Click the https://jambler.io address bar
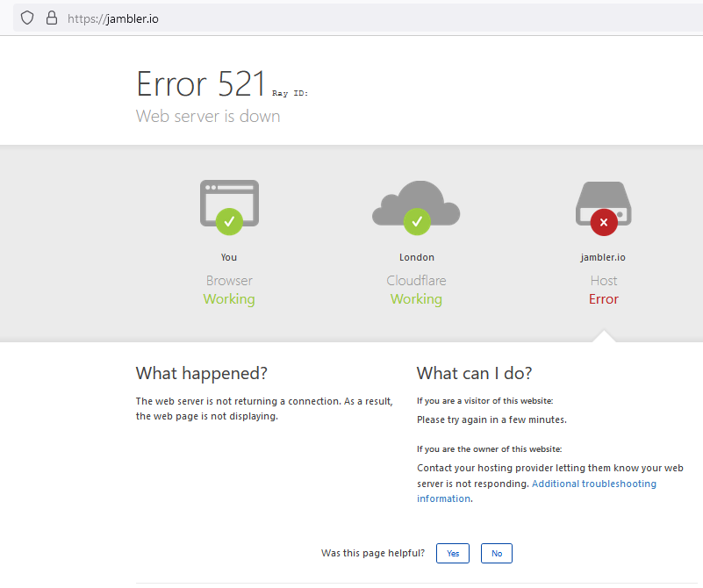 [358, 18]
